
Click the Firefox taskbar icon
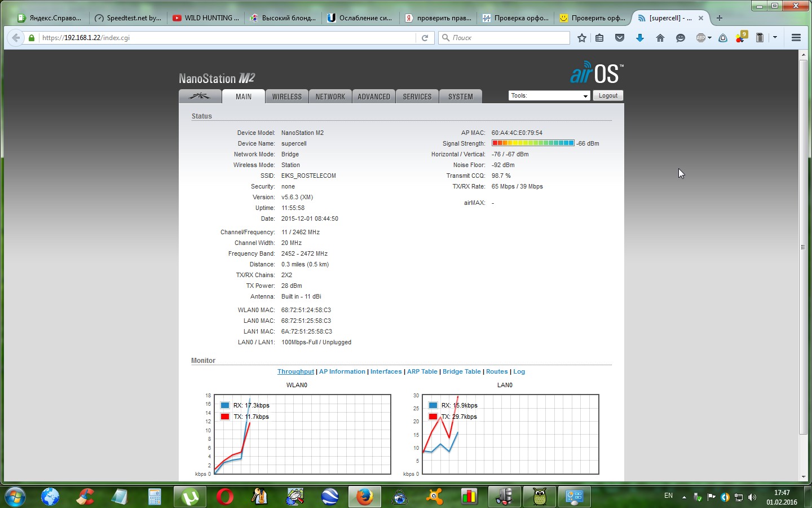point(364,497)
